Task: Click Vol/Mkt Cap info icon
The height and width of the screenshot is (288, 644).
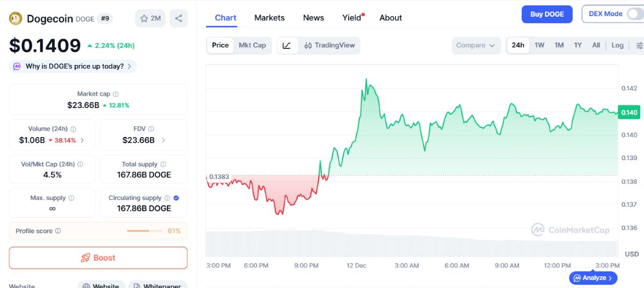Action: (x=80, y=164)
